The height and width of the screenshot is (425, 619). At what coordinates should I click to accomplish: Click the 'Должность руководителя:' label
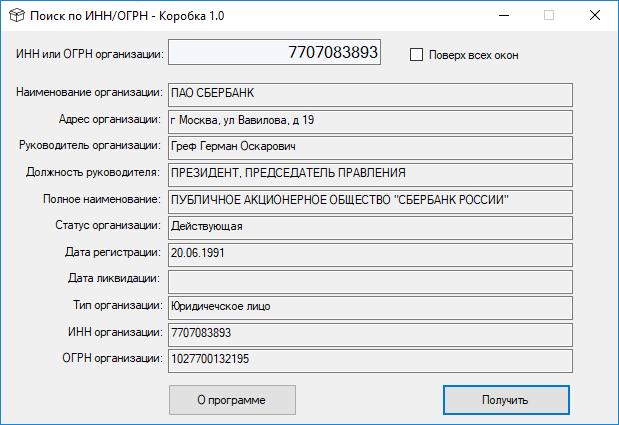click(x=93, y=172)
